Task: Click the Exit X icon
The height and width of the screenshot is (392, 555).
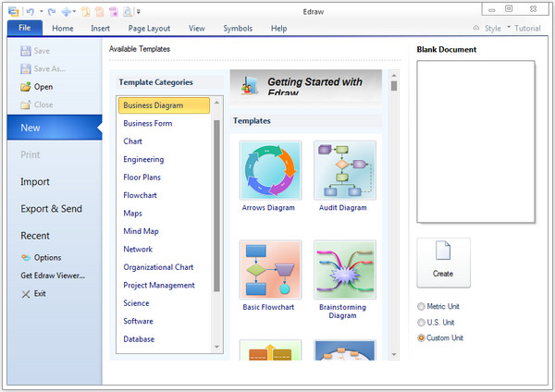Action: (26, 294)
